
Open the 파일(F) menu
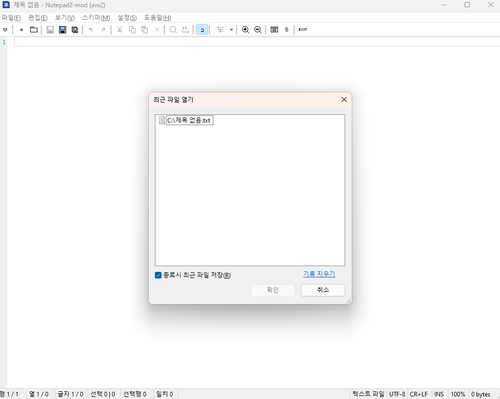[11, 18]
